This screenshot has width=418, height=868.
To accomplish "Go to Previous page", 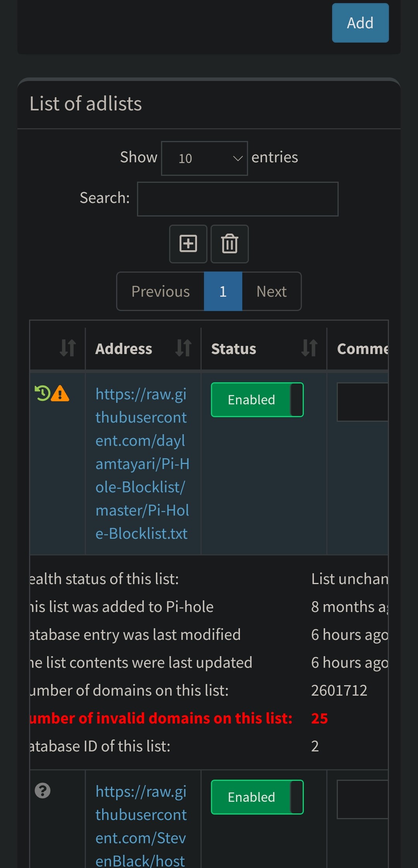I will (x=161, y=291).
